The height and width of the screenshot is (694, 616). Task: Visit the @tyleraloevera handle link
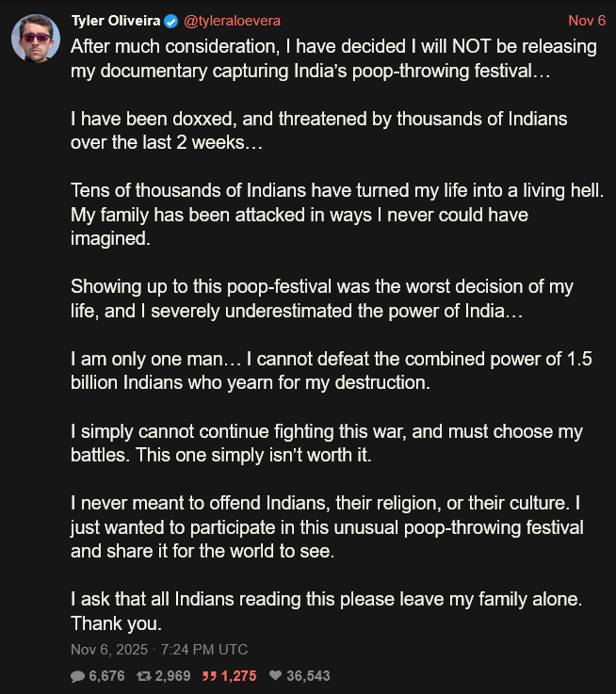[232, 21]
